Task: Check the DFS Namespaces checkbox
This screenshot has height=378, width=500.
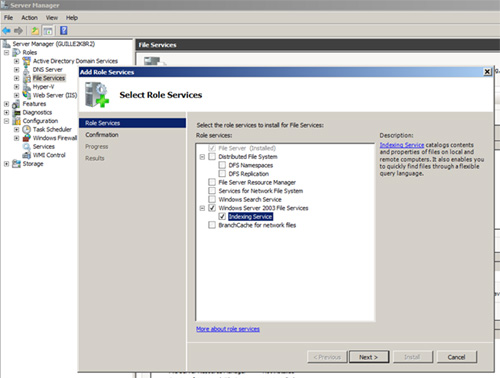Action: [222, 165]
